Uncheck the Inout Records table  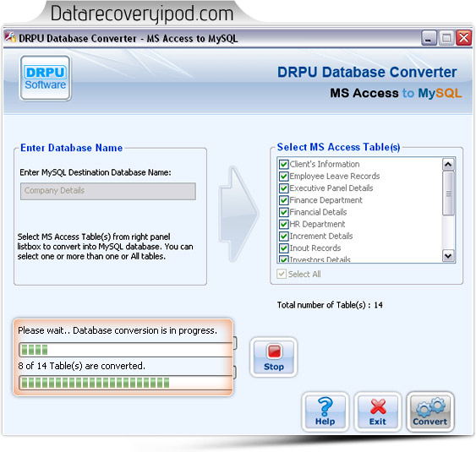point(283,248)
